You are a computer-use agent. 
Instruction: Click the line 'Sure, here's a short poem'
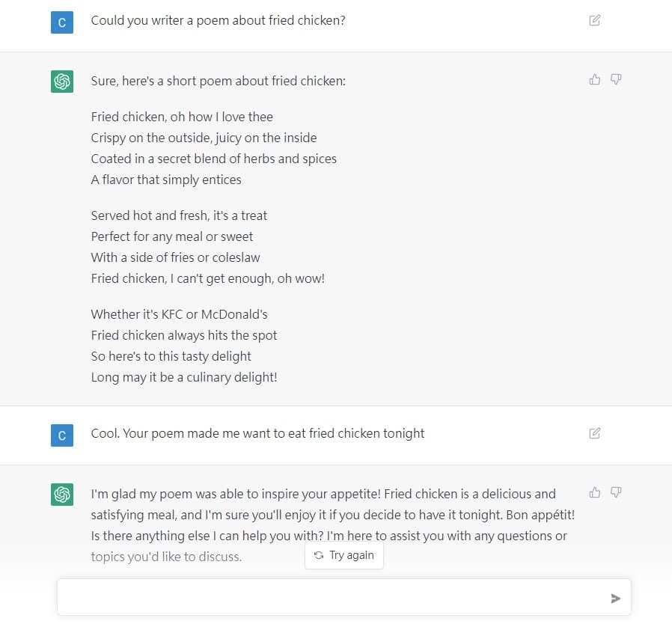click(218, 81)
